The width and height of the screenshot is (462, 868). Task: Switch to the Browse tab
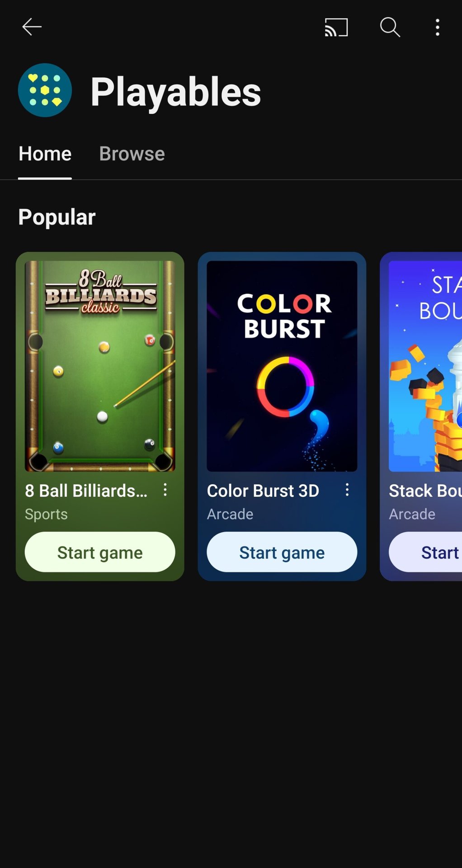[132, 154]
